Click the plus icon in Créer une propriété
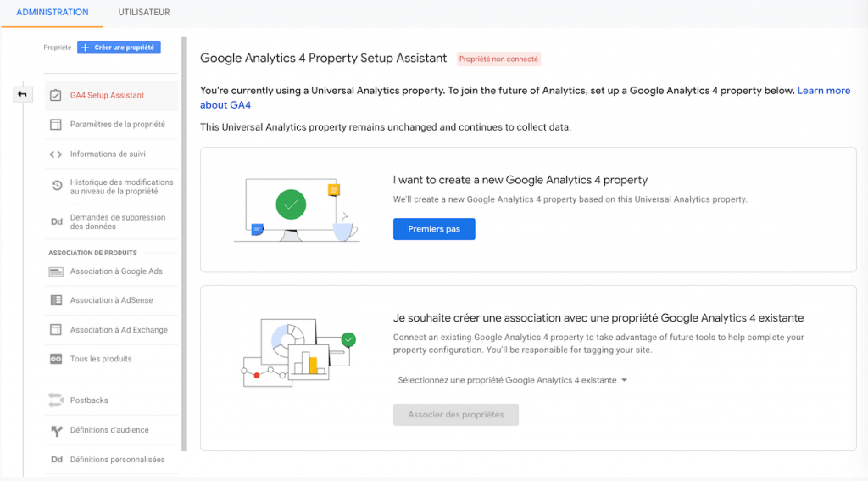 coord(86,48)
